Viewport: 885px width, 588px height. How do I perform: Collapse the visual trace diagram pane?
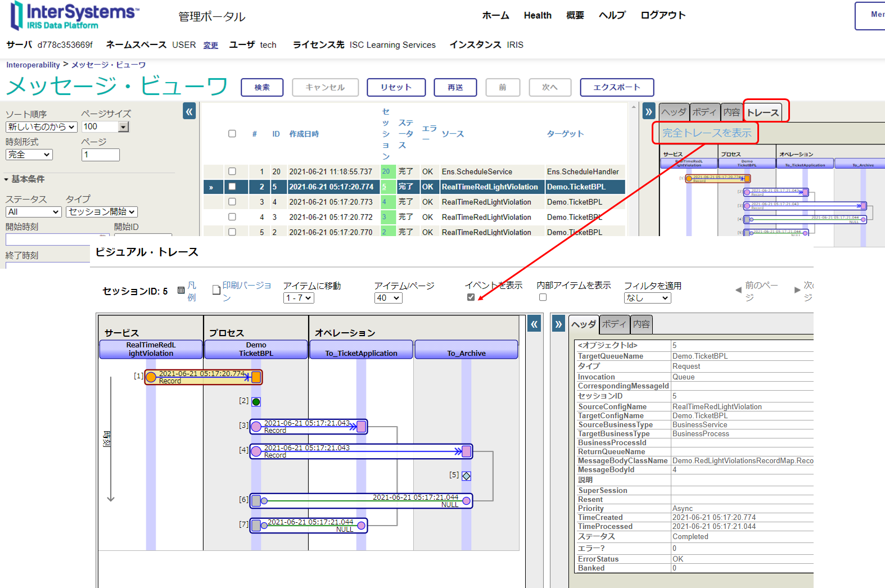(x=534, y=324)
